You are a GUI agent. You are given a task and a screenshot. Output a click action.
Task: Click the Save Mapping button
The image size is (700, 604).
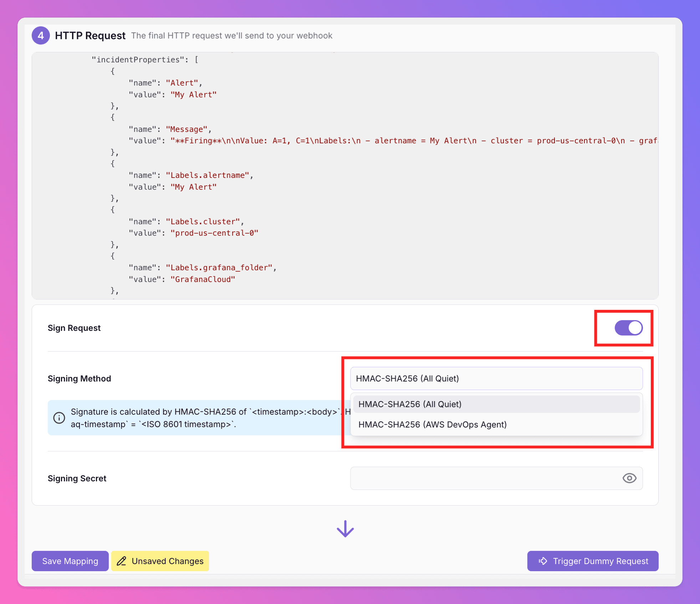tap(70, 561)
